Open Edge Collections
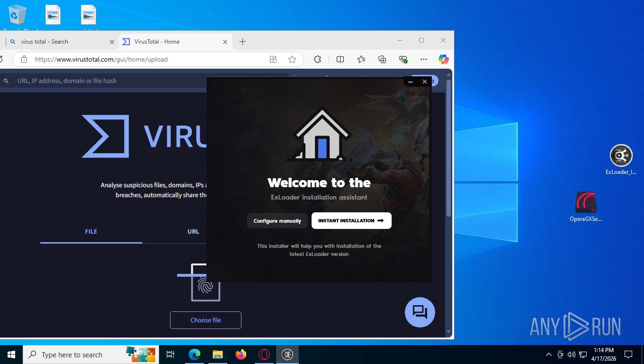644x364 pixels. [382, 59]
